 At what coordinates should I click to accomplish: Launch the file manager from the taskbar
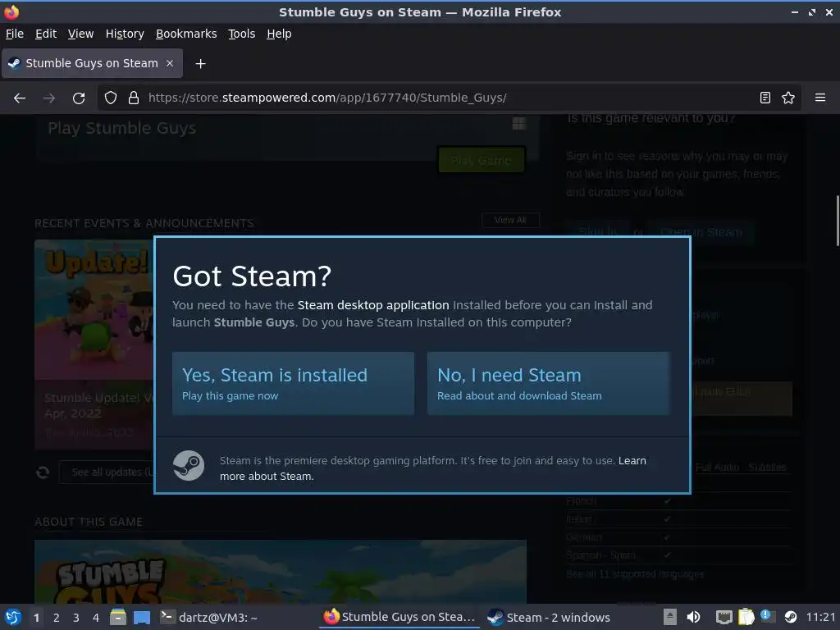[x=118, y=617]
